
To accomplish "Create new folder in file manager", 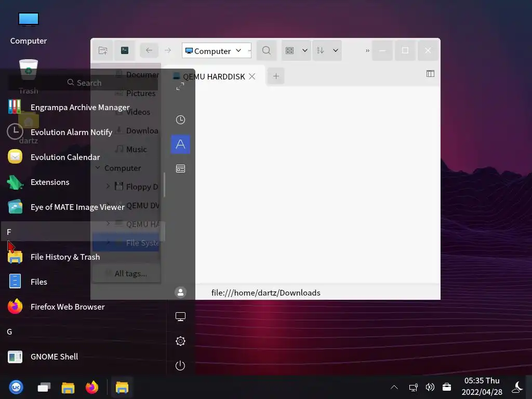I will point(103,50).
